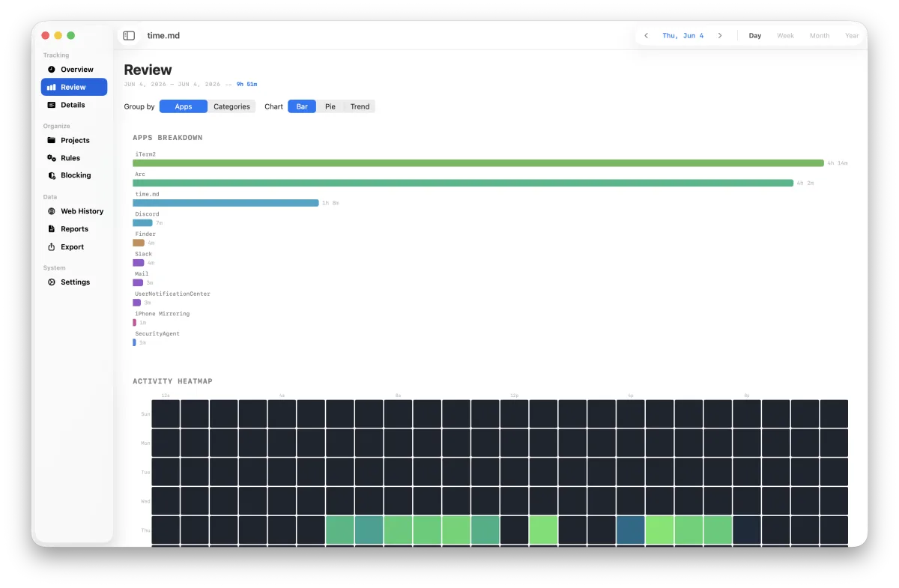
Task: Click the UserNotificationCenter label
Action: (172, 294)
